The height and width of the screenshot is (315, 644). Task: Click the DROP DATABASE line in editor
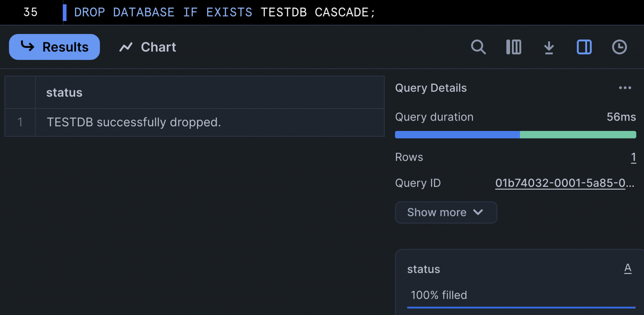tap(225, 12)
